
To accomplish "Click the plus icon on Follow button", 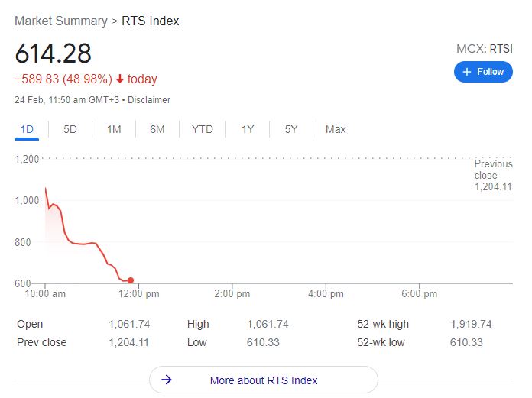I will tap(467, 72).
